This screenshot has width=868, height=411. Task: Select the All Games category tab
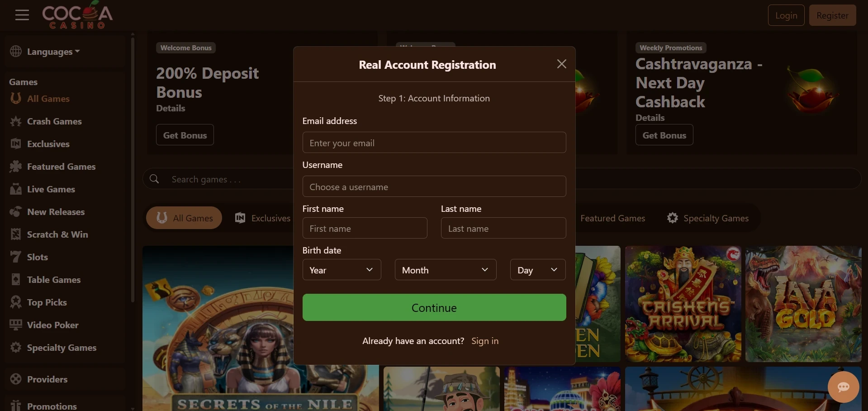184,218
